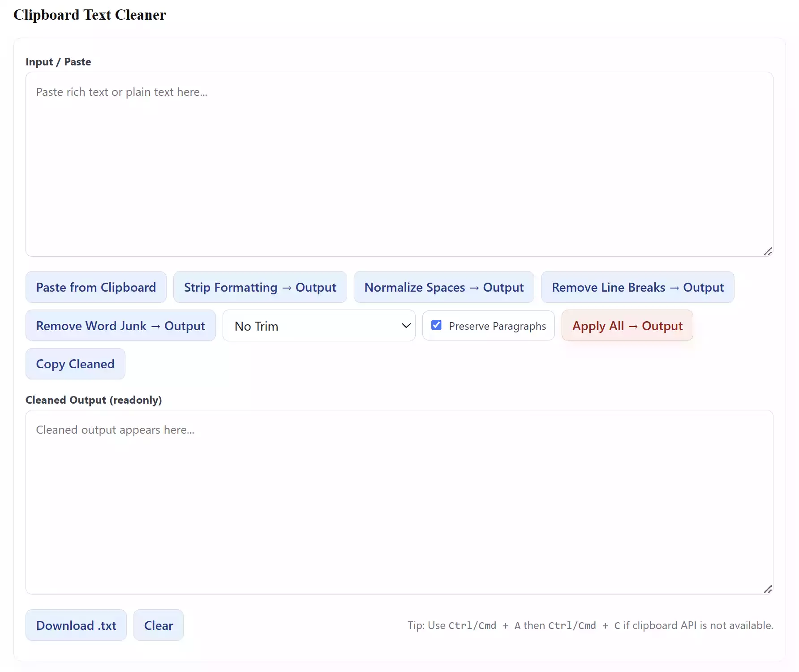Click the Copy Cleaned button
799x672 pixels.
(x=75, y=364)
